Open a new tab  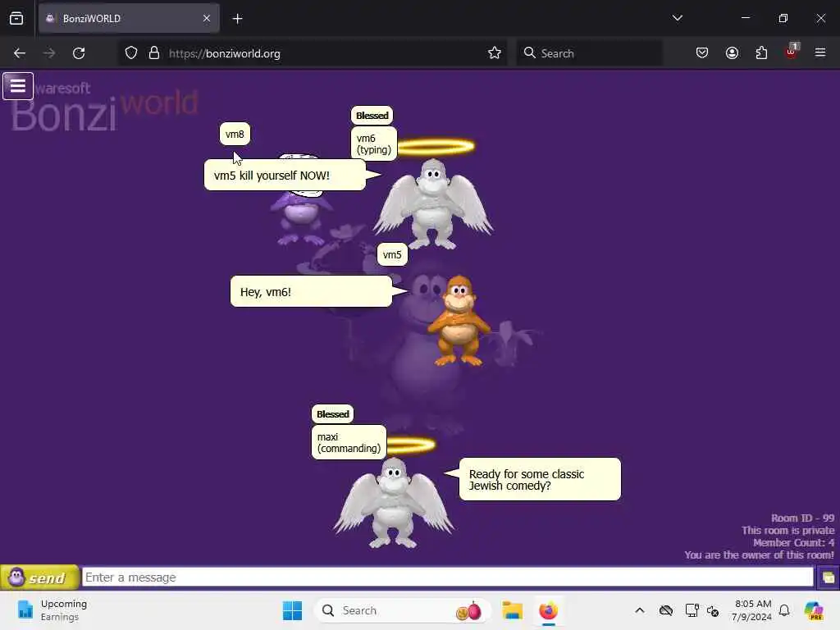coord(238,19)
